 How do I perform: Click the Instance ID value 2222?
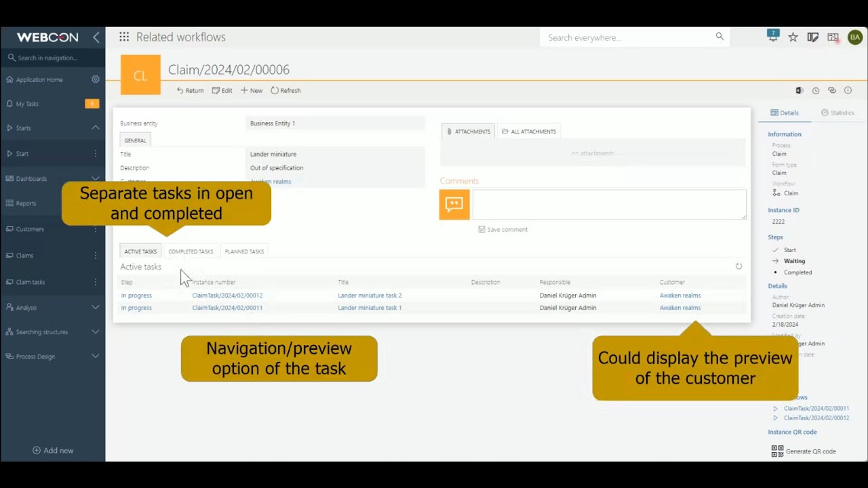(778, 222)
